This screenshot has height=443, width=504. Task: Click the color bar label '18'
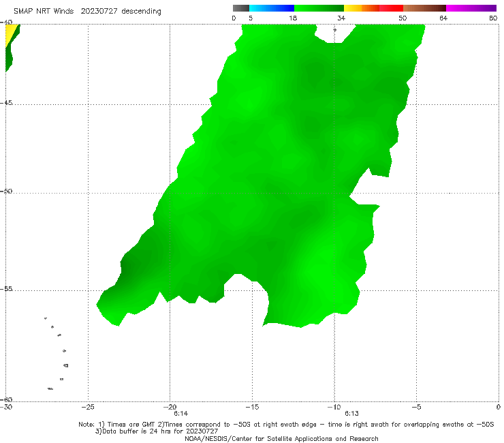tap(293, 18)
